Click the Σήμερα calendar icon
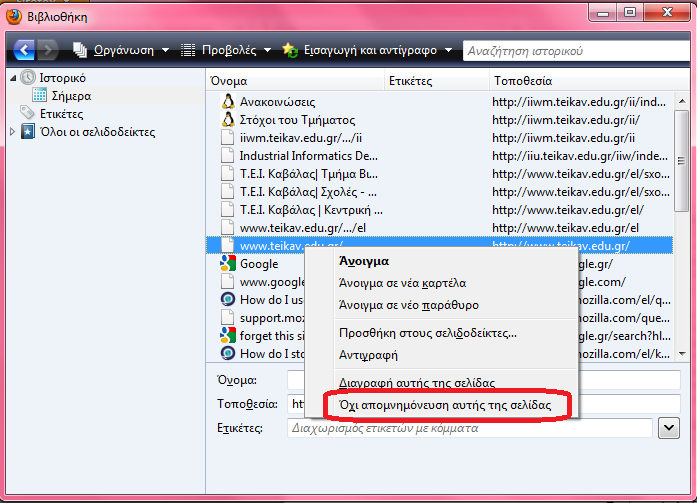Screen dimensions: 697x503 point(39,95)
